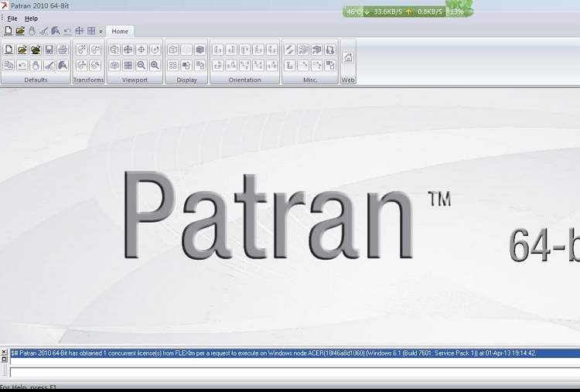Click last bottom-row icon in the Orientation group

click(271, 66)
